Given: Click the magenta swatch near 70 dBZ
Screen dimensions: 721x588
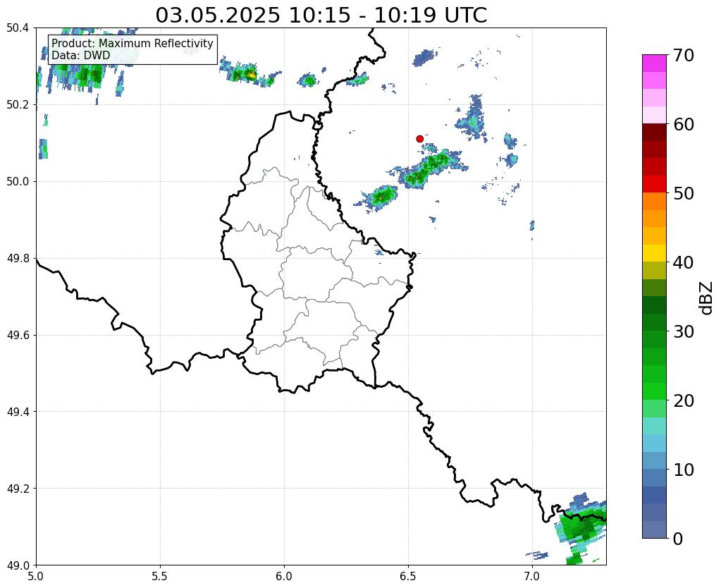Looking at the screenshot, I should coord(654,63).
